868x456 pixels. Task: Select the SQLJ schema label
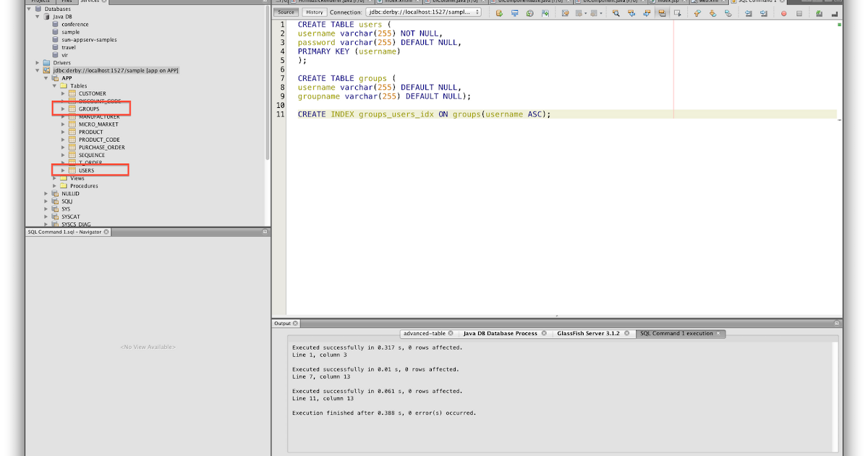[x=67, y=201]
